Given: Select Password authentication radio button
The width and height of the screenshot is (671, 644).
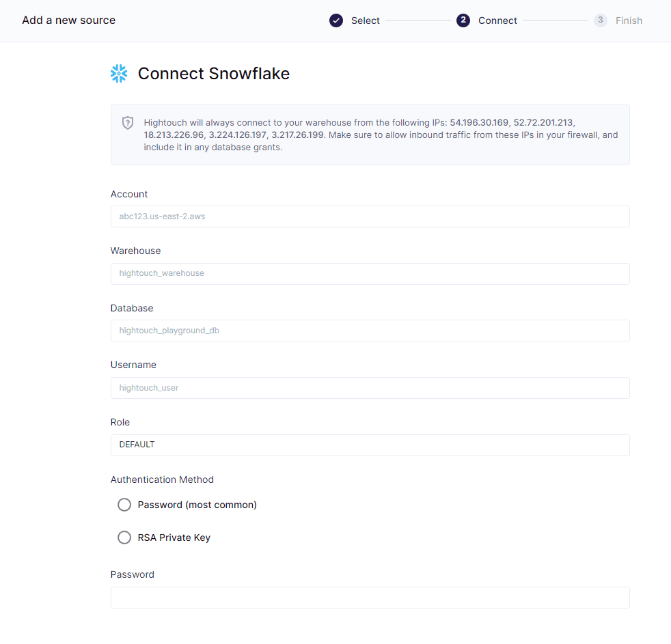Looking at the screenshot, I should (x=124, y=505).
